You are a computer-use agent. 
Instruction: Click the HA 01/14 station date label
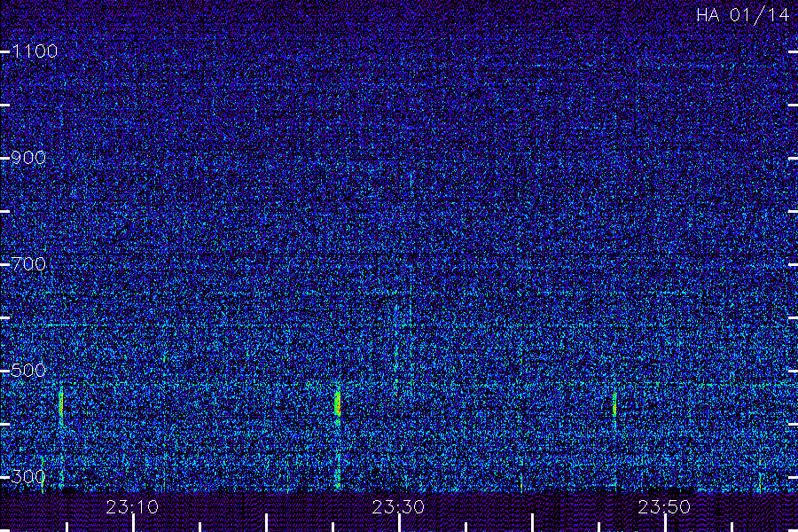(x=742, y=15)
